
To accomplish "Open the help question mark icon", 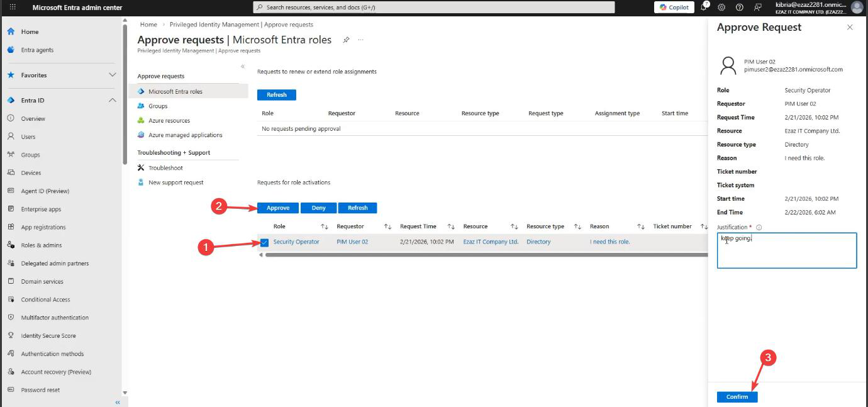I will [740, 8].
